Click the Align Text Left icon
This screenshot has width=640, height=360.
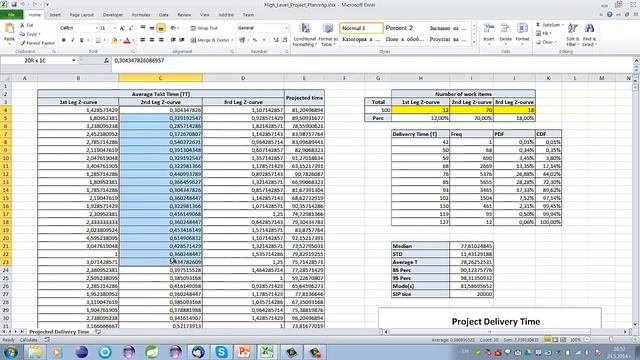143,40
